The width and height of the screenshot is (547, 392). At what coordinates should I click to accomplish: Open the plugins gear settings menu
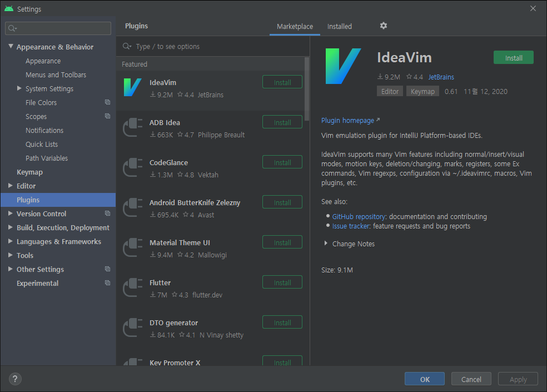click(x=384, y=26)
